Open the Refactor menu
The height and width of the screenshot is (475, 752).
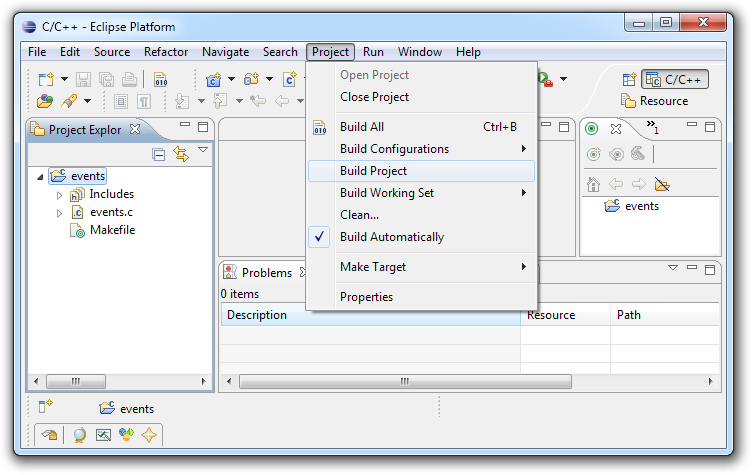166,52
